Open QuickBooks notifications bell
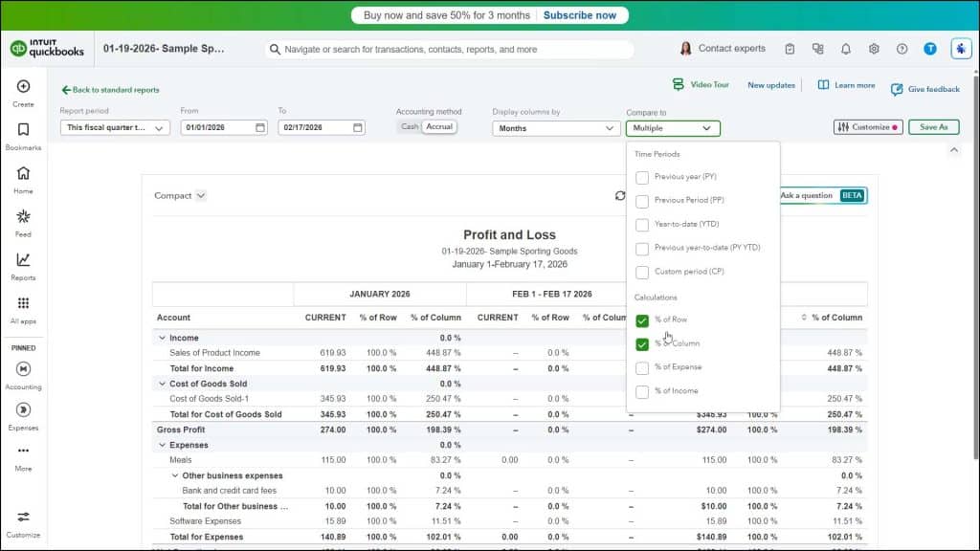The image size is (980, 551). click(846, 48)
